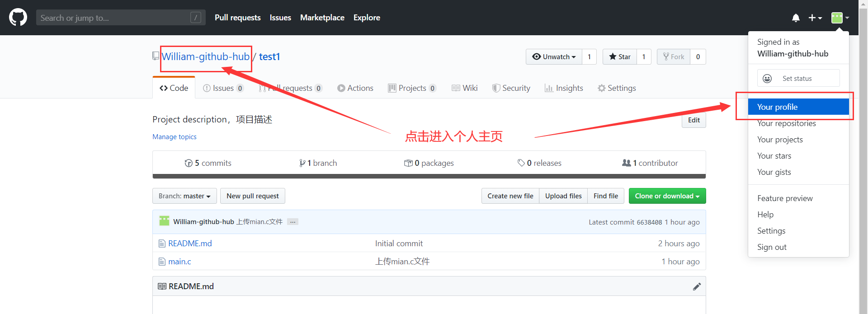
Task: Select Your profile in the user menu
Action: (x=798, y=107)
